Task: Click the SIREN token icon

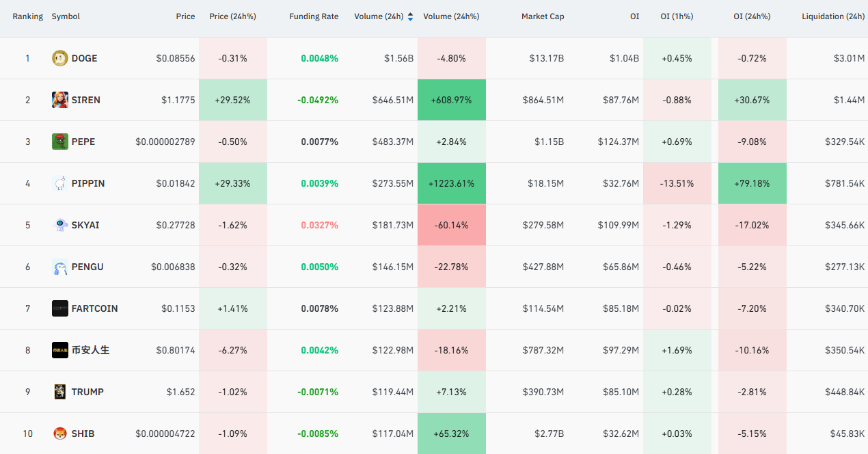Action: 60,100
